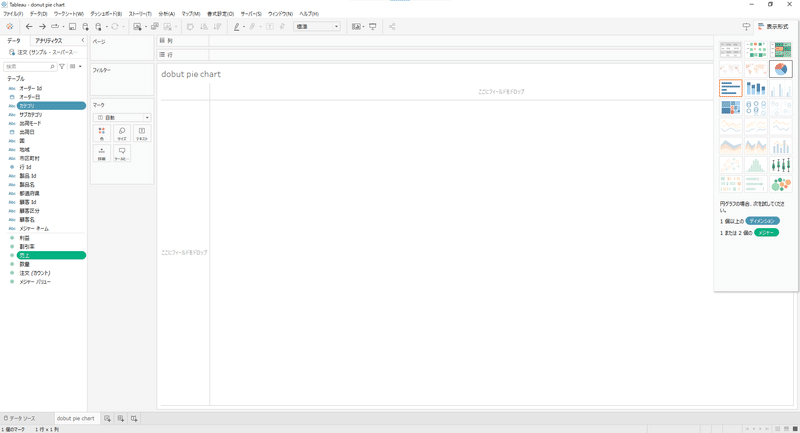Select the horizontal bars chart in Show Me
This screenshot has height=433, width=800.
pyautogui.click(x=731, y=88)
